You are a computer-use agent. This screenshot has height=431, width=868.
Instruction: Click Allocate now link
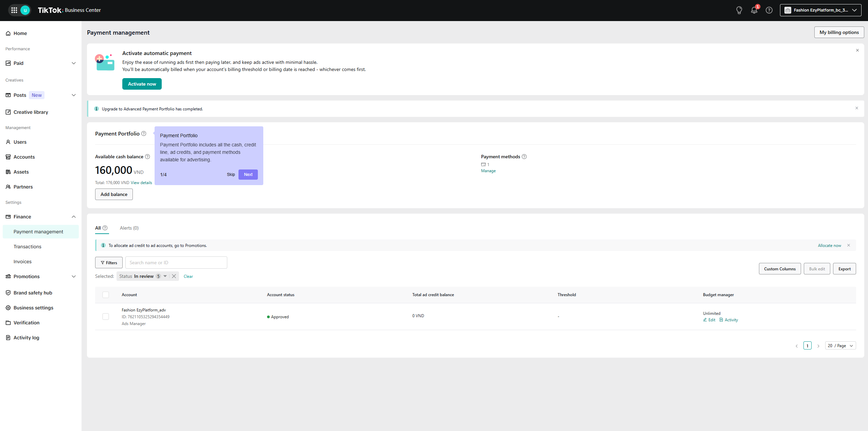pos(829,246)
